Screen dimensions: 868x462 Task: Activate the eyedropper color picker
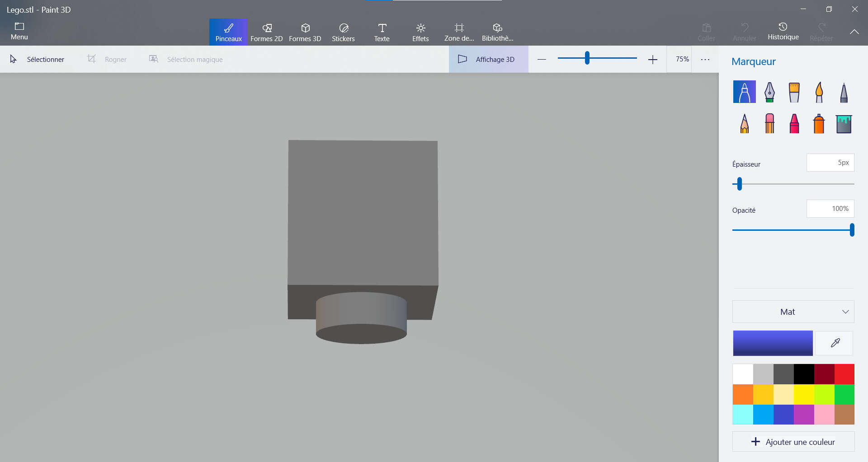coord(835,343)
